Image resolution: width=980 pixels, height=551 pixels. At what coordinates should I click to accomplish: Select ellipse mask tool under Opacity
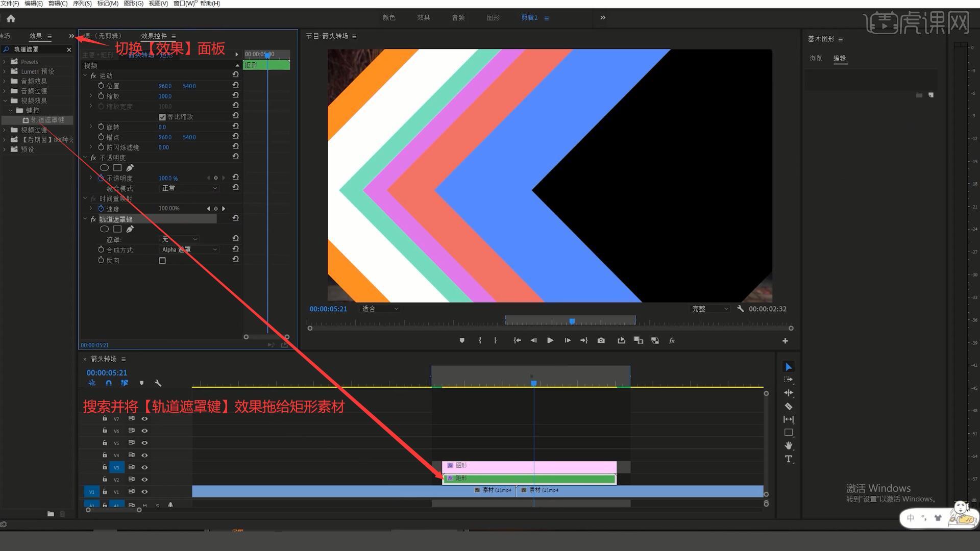coord(104,168)
